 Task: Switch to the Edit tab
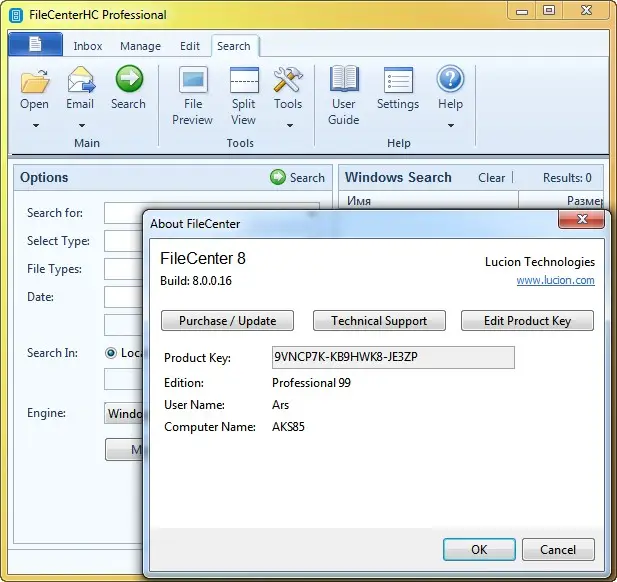click(190, 46)
